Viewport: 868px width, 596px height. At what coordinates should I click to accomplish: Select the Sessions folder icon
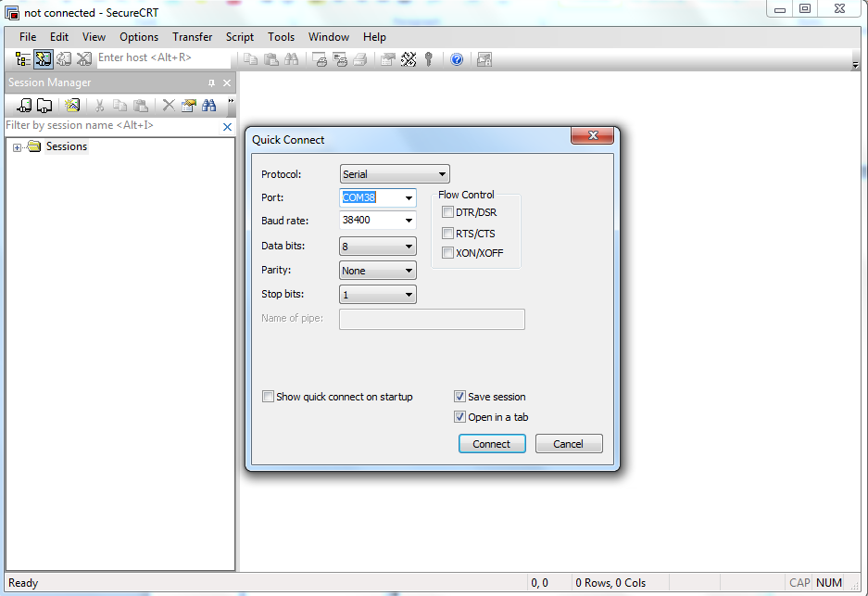pyautogui.click(x=34, y=146)
